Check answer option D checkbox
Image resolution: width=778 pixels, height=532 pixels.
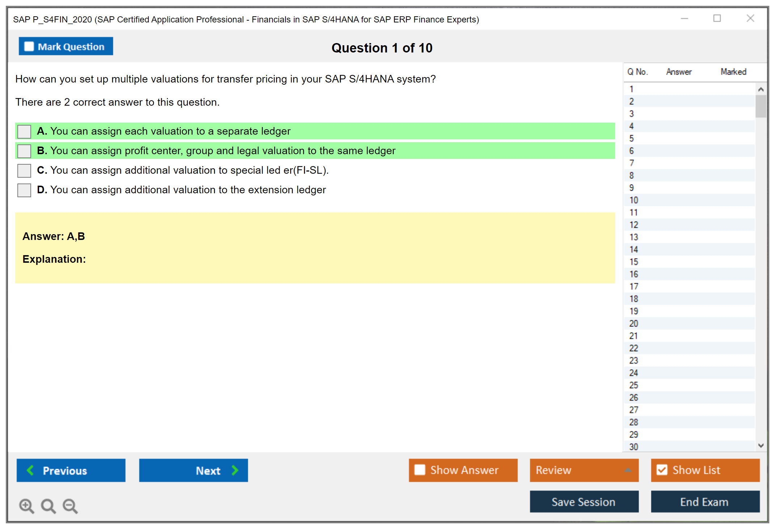24,190
